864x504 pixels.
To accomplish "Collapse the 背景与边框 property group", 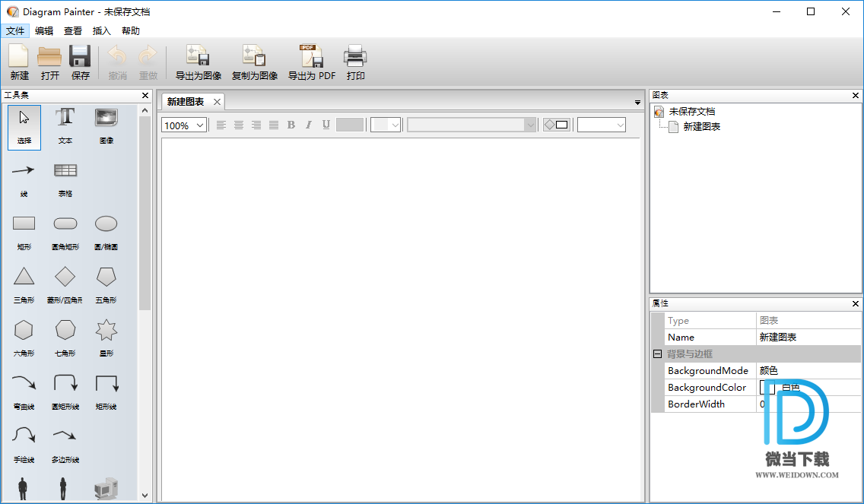I will click(657, 354).
